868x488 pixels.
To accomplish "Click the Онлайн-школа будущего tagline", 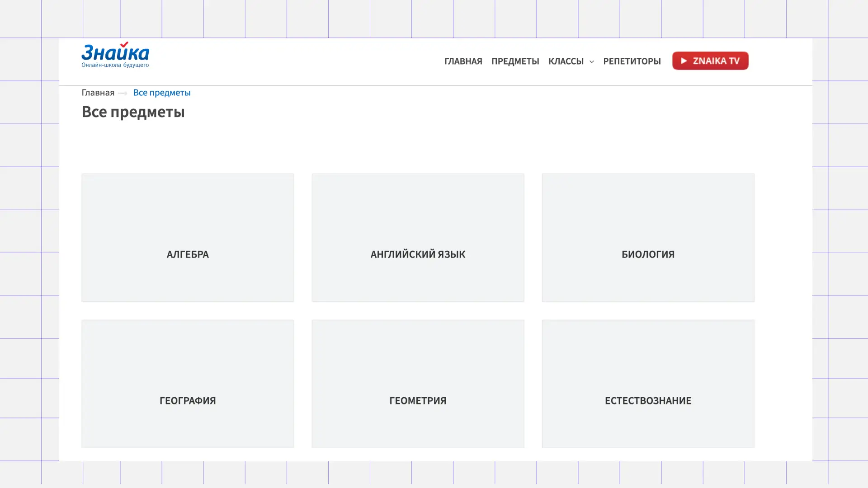I will click(115, 65).
